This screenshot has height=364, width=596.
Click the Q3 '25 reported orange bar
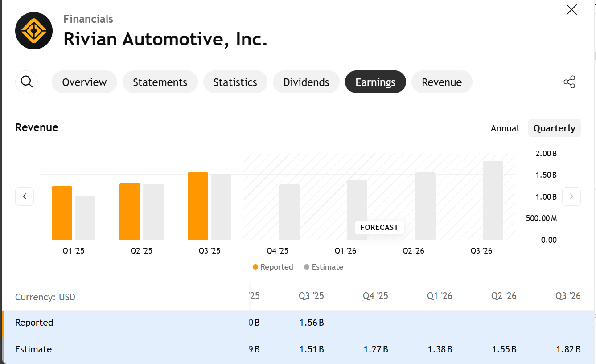coord(198,206)
